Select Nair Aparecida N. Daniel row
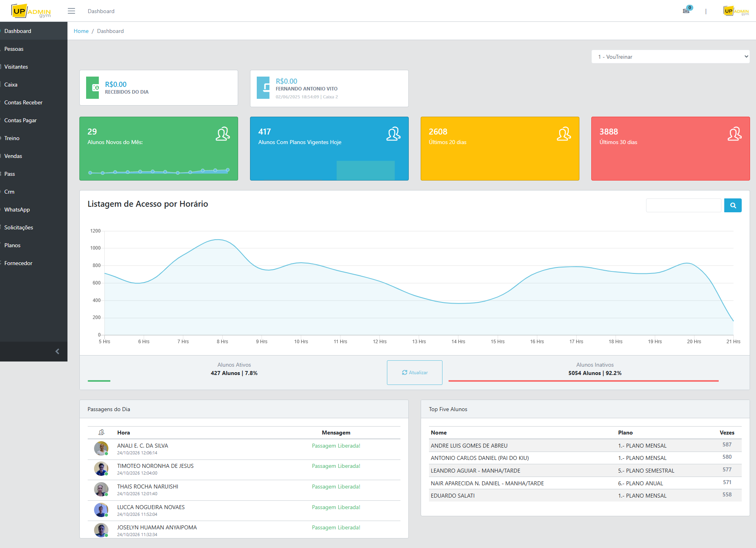Screen dimensions: 756x548 (x=585, y=483)
